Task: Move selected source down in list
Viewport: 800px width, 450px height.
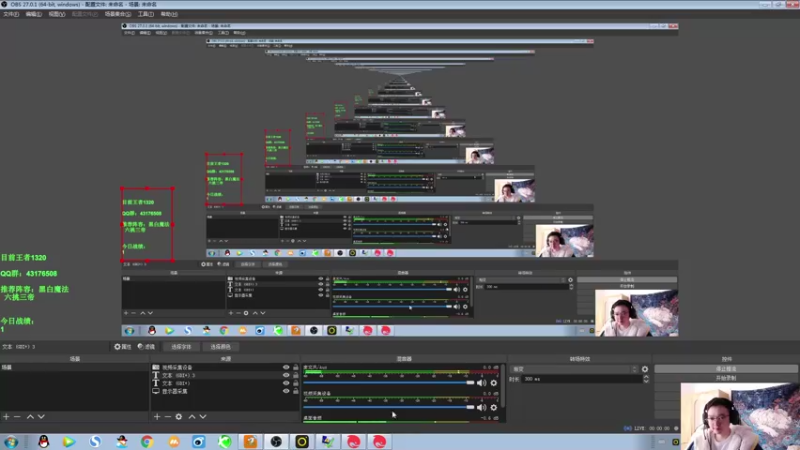Action: 203,417
